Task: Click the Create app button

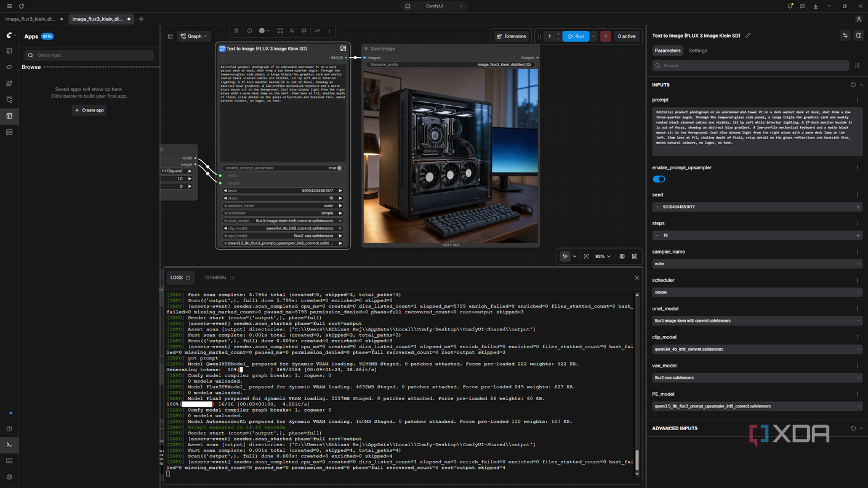Action: coord(89,110)
